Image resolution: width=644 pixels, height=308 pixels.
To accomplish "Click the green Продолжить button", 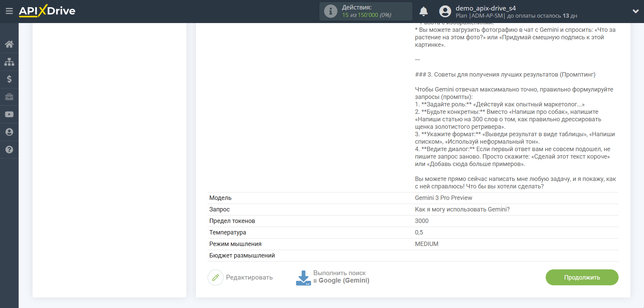I will coord(582,278).
